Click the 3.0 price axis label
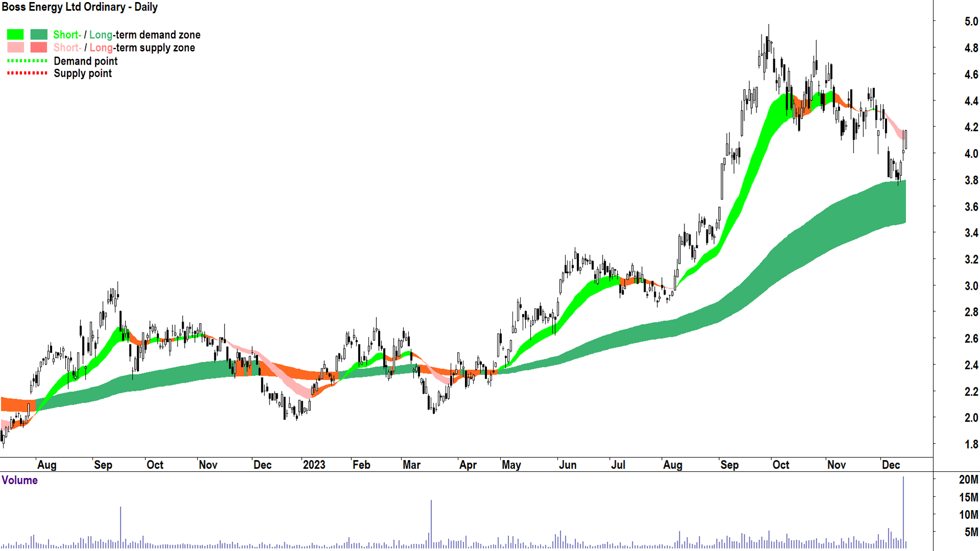 (x=971, y=286)
